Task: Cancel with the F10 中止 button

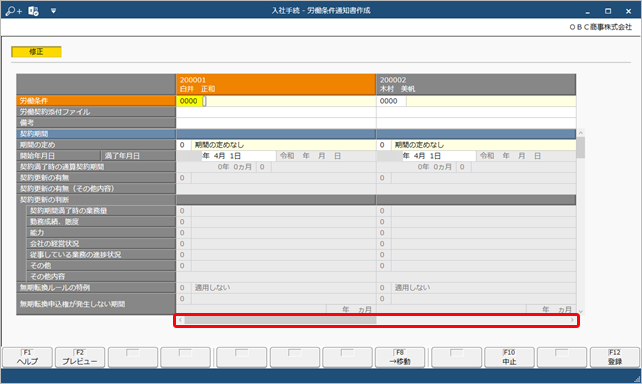Action: click(x=509, y=357)
